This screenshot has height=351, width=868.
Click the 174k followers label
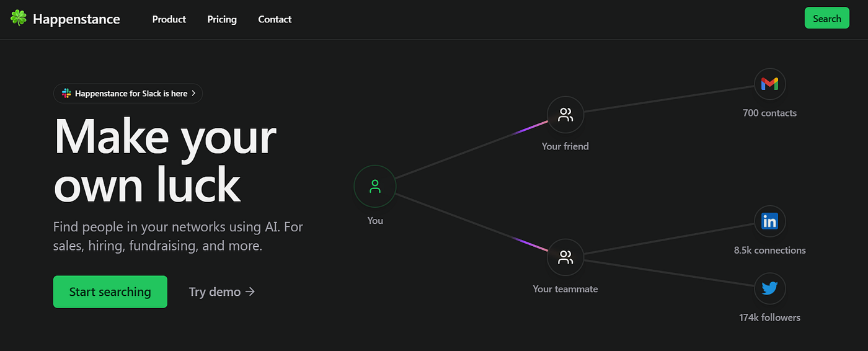(769, 318)
